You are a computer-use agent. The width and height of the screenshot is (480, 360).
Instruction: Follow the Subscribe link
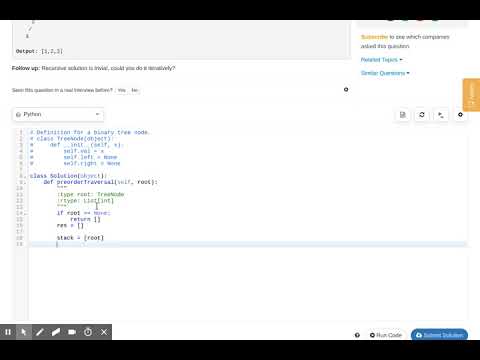[x=374, y=37]
